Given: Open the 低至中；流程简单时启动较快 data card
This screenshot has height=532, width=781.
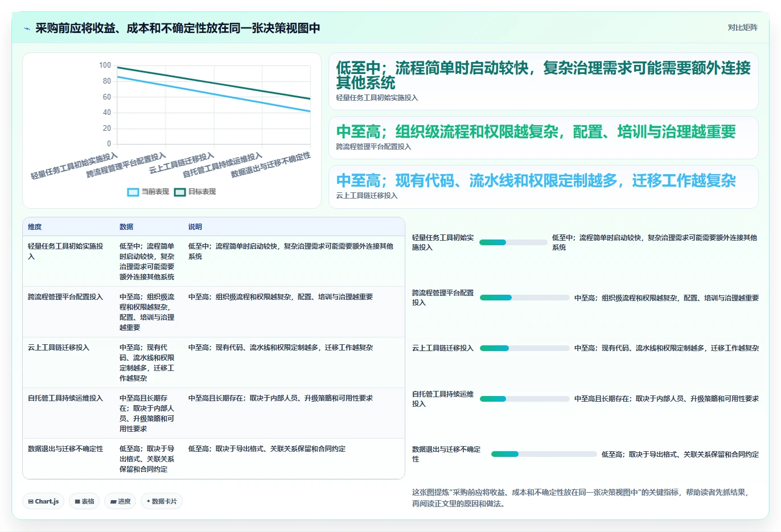Looking at the screenshot, I should pyautogui.click(x=544, y=81).
